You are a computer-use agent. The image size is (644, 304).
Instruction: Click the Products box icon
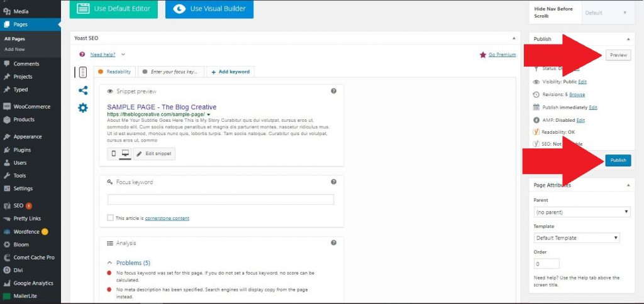(x=6, y=120)
